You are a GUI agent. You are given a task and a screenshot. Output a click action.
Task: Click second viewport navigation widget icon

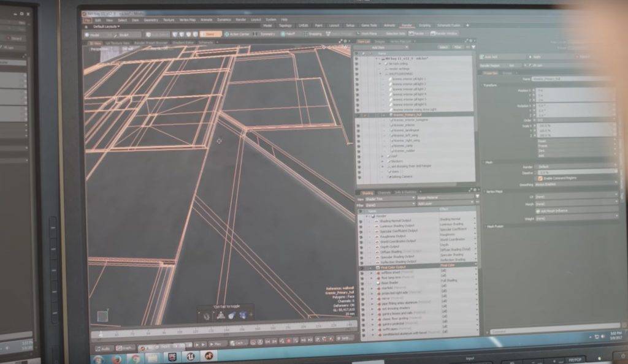pyautogui.click(x=220, y=316)
